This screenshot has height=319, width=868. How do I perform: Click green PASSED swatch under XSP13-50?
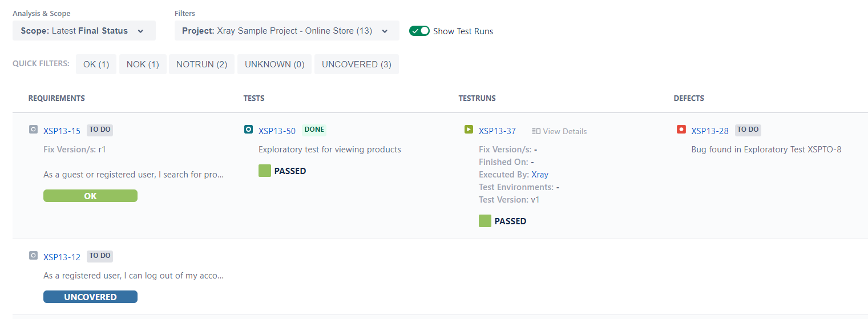click(x=264, y=171)
